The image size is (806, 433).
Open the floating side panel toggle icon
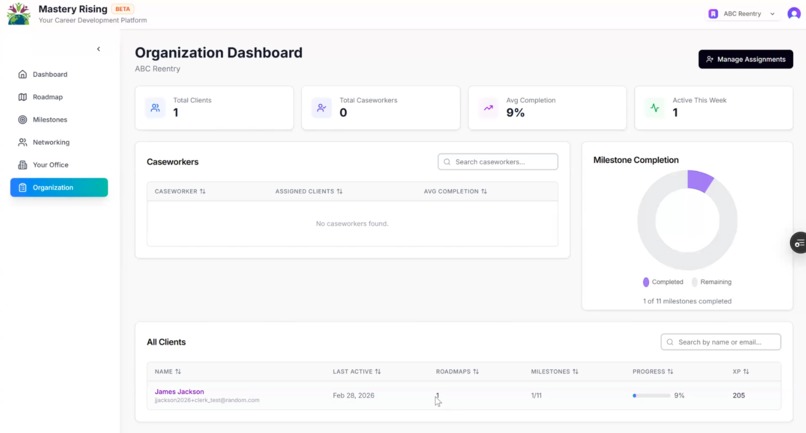click(798, 243)
